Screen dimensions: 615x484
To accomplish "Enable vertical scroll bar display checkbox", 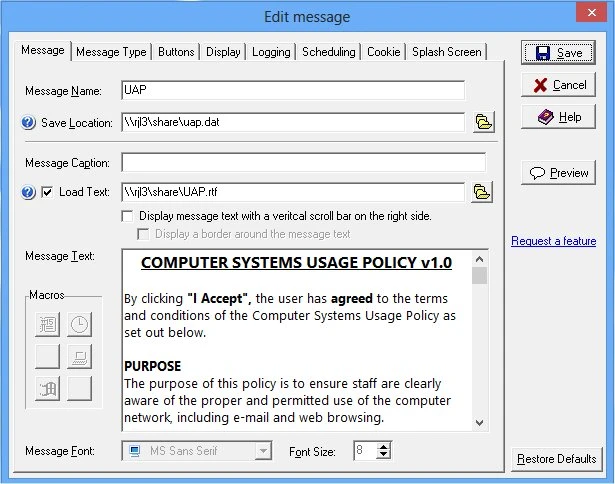I will click(127, 215).
